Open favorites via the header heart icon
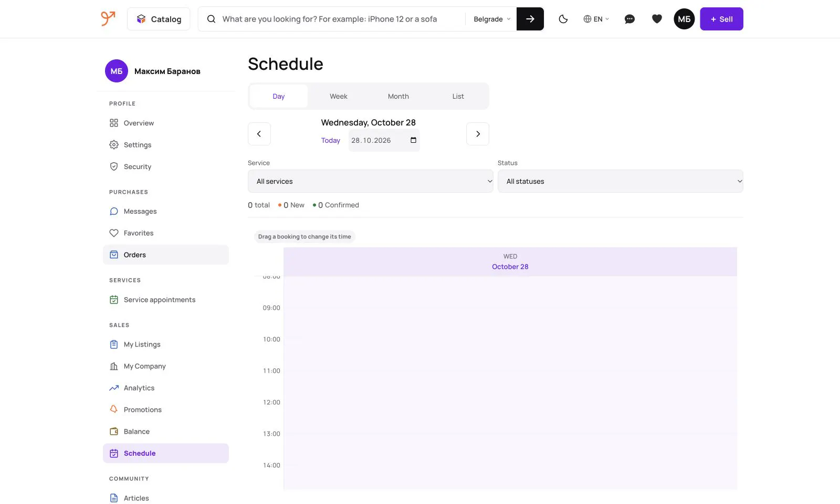Screen dimensions: 840x504 657,19
